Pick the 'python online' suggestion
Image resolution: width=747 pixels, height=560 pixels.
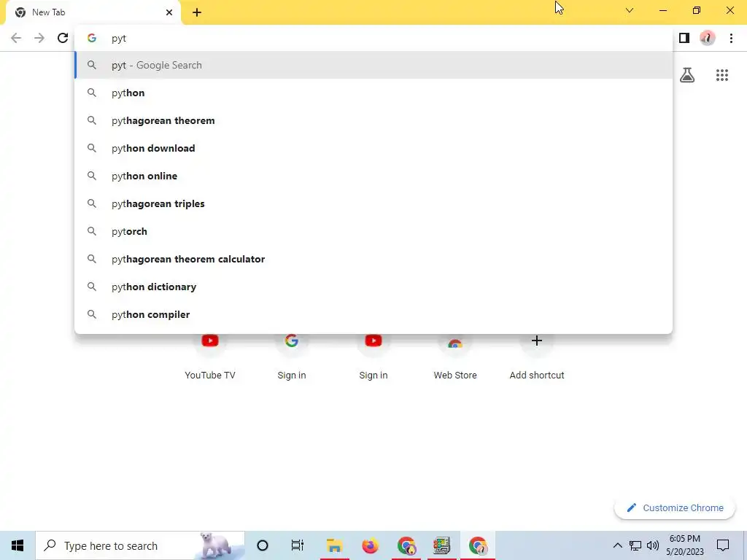373,176
